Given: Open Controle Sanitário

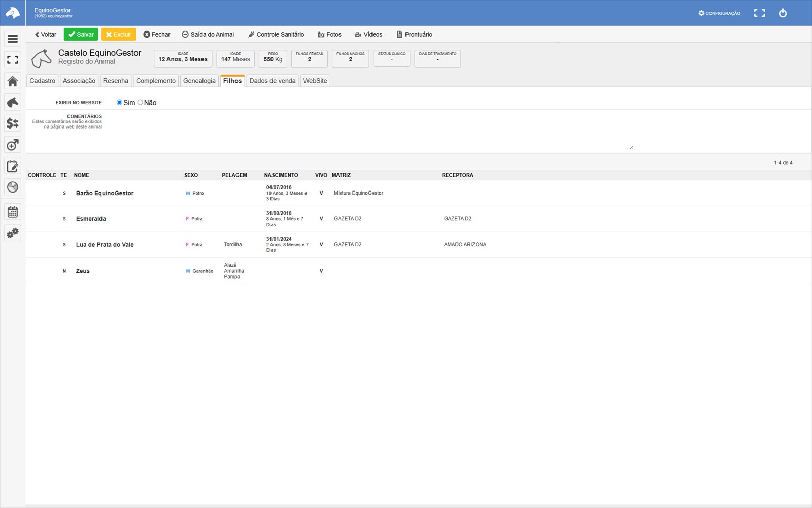Looking at the screenshot, I should coord(276,35).
